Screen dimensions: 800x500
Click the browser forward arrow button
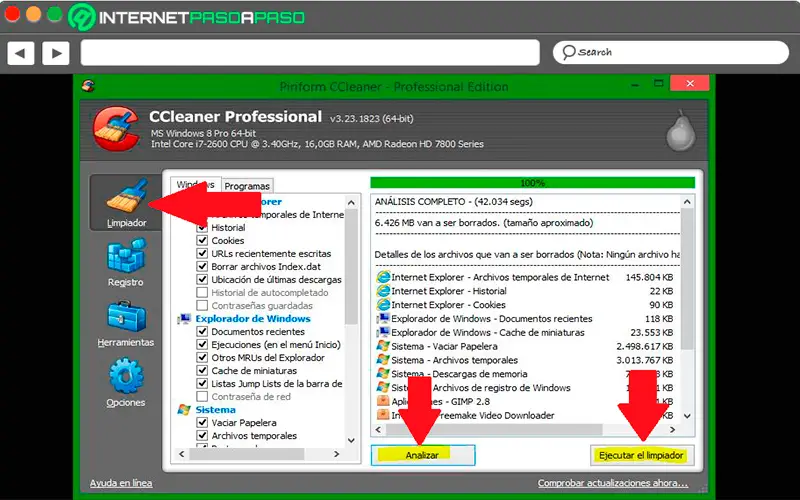56,53
